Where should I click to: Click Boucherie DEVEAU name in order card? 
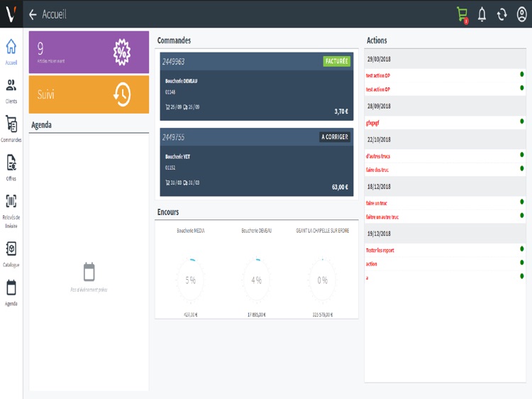[x=181, y=81]
